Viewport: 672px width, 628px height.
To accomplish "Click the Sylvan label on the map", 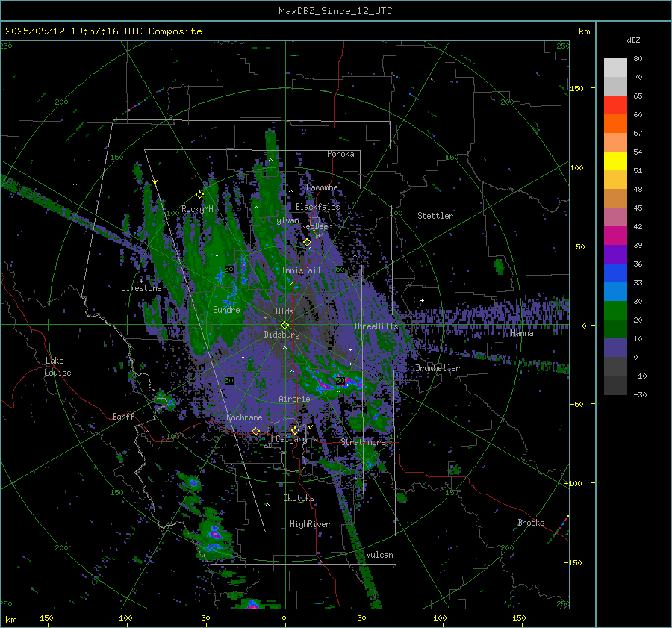I will tap(285, 220).
